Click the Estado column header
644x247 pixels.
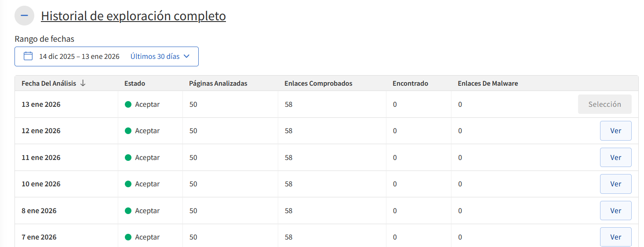tap(135, 84)
